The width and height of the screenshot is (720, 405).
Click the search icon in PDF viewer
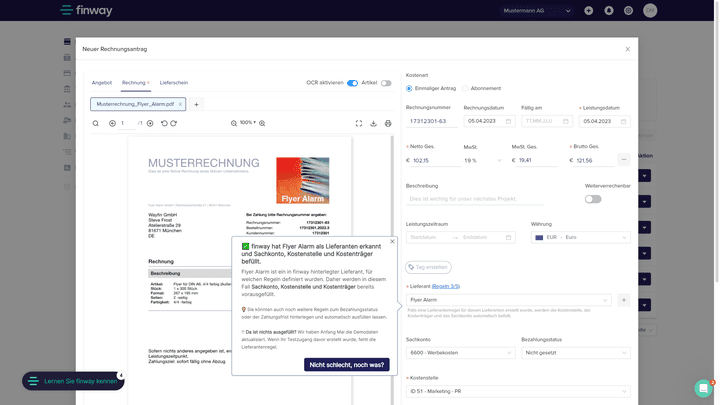pos(96,123)
